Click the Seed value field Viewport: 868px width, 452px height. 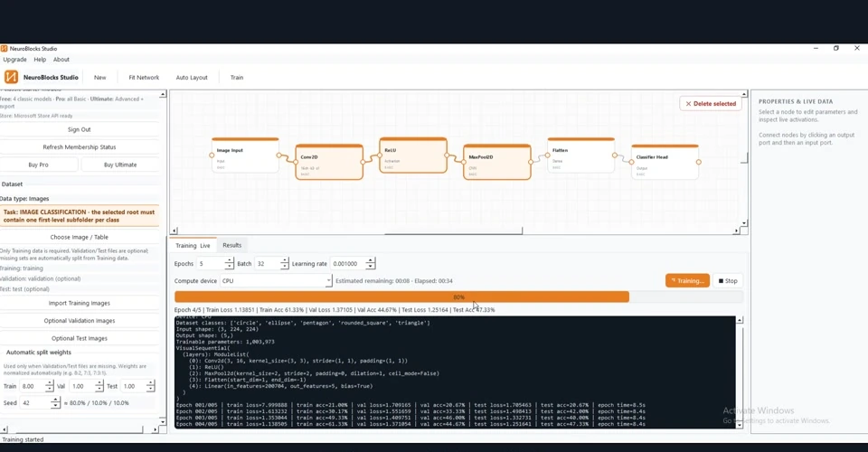coord(35,403)
